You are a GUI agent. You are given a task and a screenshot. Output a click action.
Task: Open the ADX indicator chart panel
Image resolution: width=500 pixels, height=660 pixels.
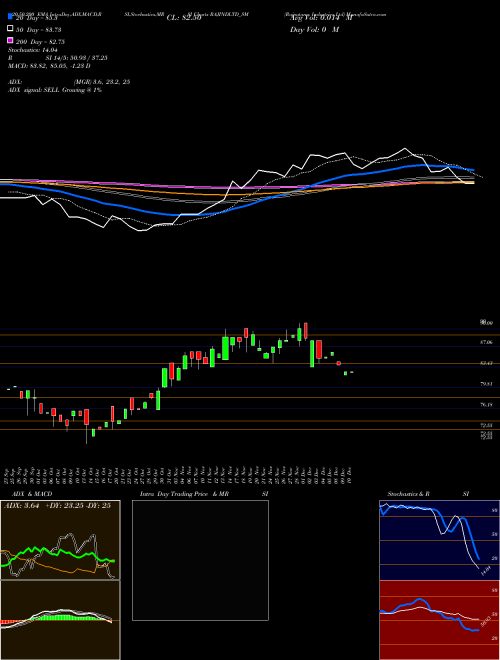(x=60, y=540)
